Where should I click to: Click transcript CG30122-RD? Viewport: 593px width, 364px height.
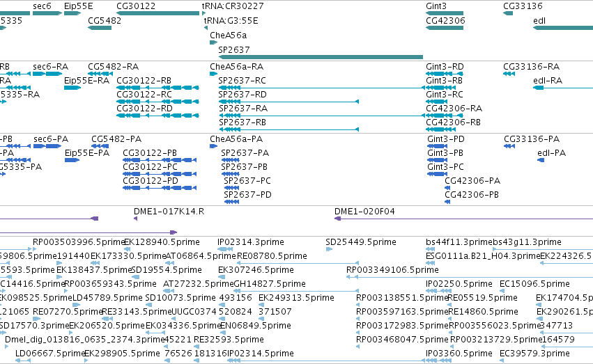(x=157, y=116)
